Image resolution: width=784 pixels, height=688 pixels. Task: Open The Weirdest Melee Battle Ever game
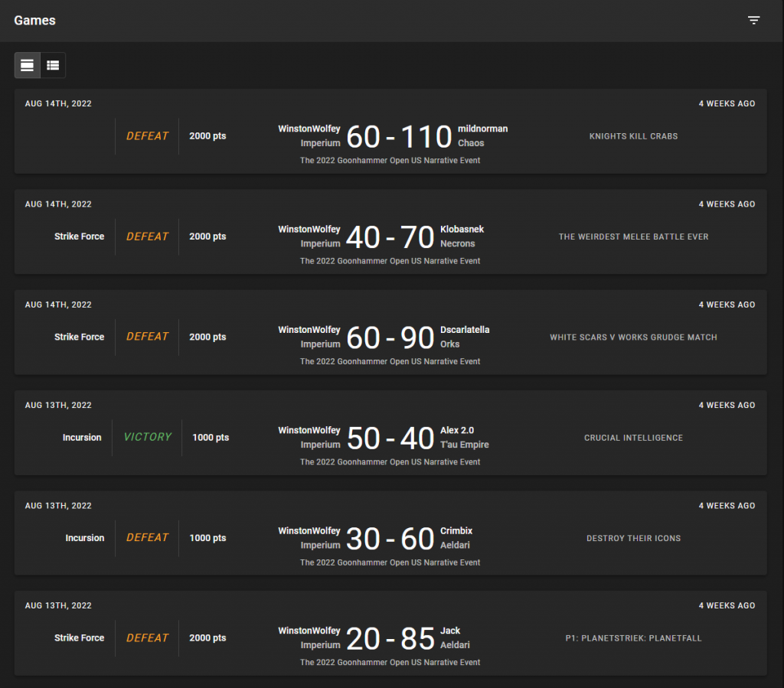point(633,237)
